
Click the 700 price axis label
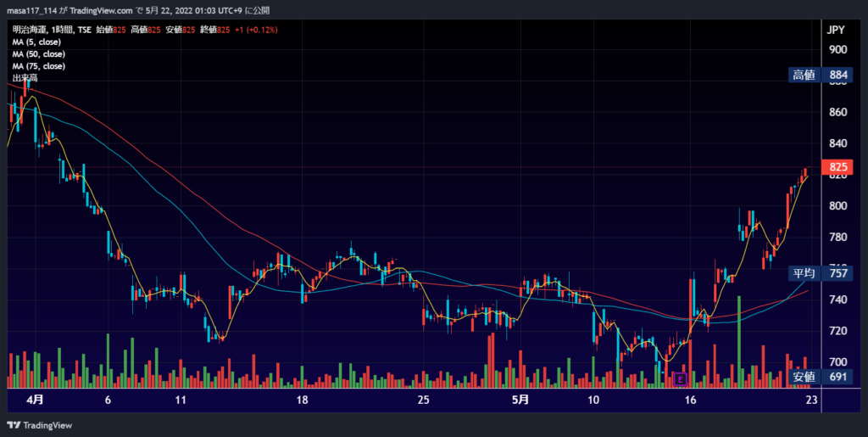pos(838,362)
